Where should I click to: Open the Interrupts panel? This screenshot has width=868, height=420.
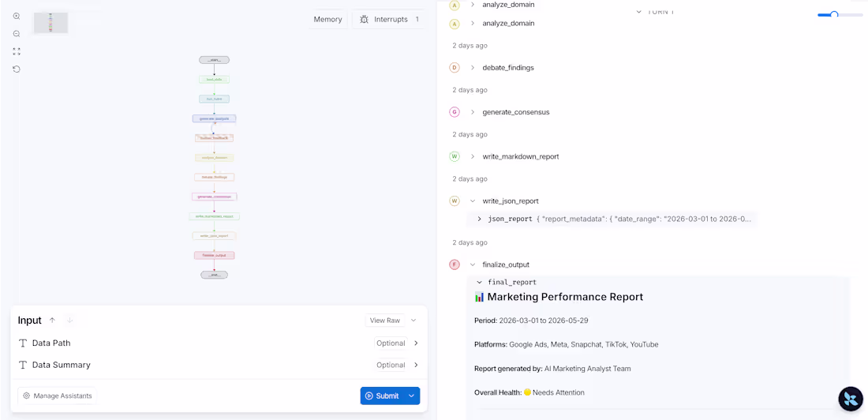[391, 20]
